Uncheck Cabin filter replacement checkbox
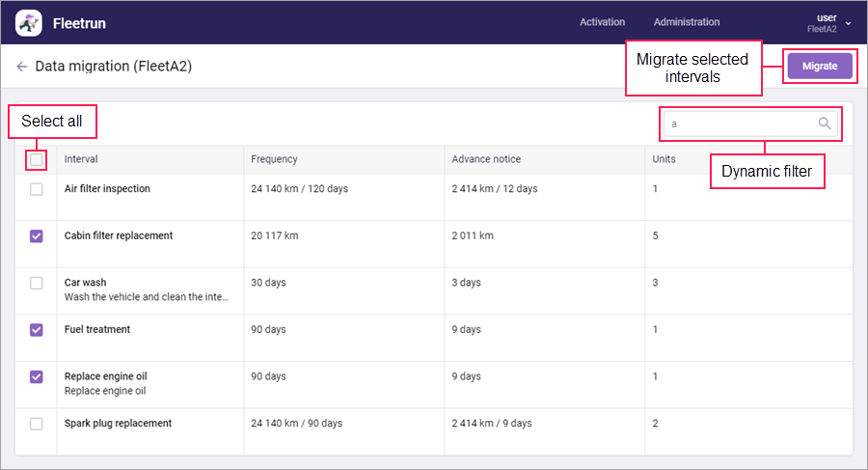 pyautogui.click(x=37, y=236)
